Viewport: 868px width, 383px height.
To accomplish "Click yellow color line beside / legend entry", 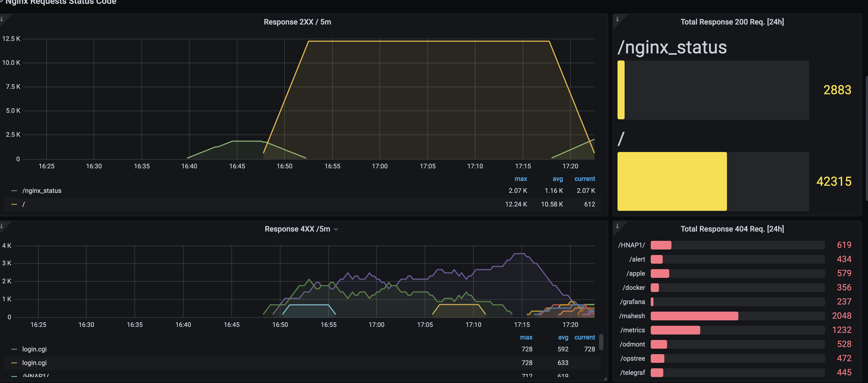I will [x=14, y=204].
